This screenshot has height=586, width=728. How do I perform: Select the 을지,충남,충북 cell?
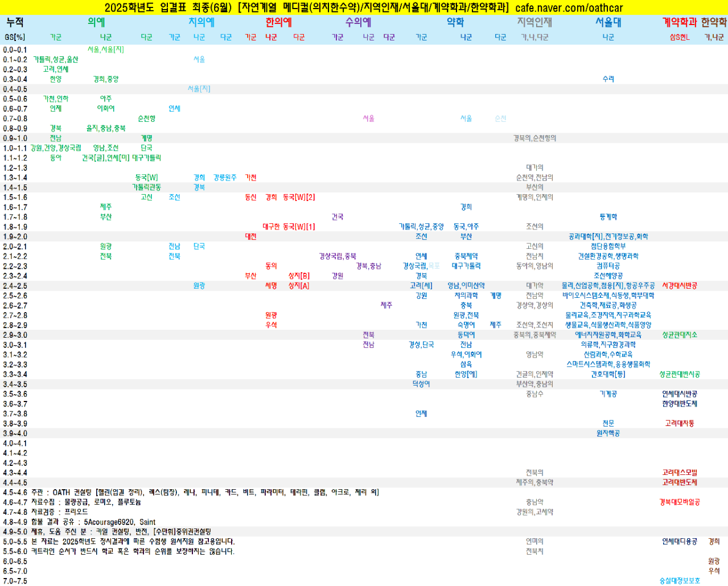[106, 128]
